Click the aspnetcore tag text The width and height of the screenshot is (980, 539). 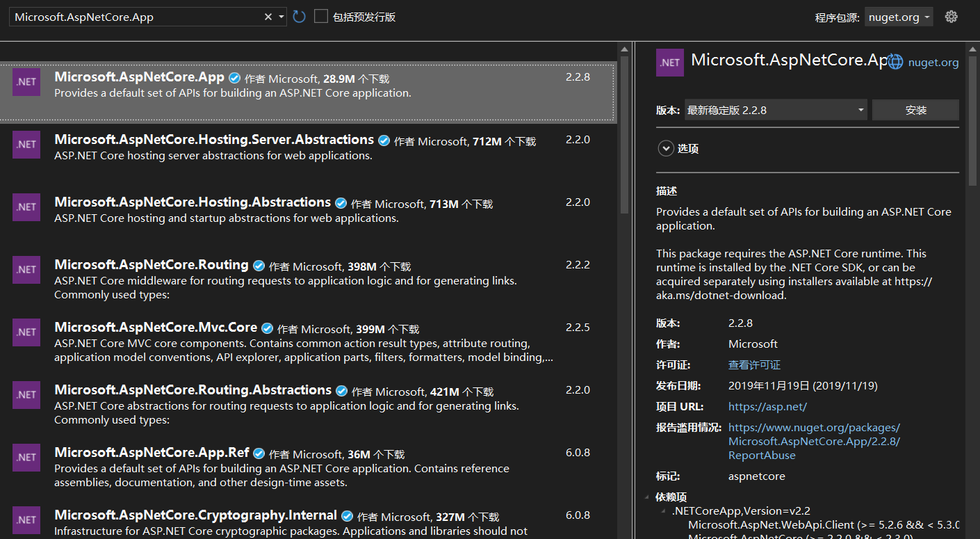click(x=757, y=476)
